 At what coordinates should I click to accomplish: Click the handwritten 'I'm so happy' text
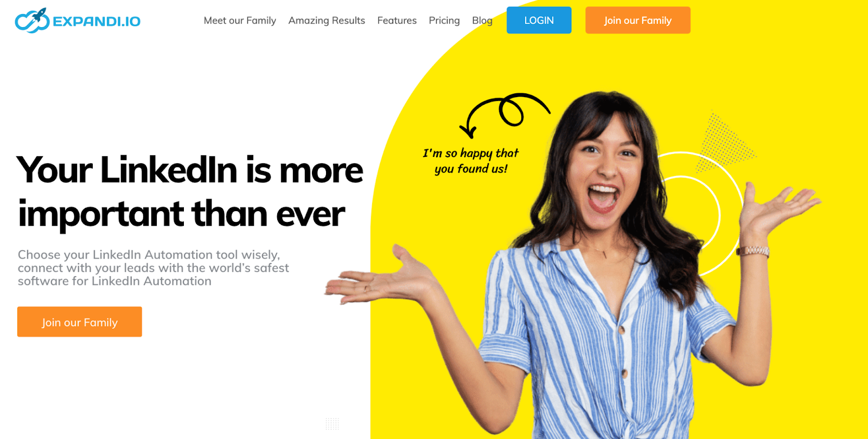(x=471, y=161)
